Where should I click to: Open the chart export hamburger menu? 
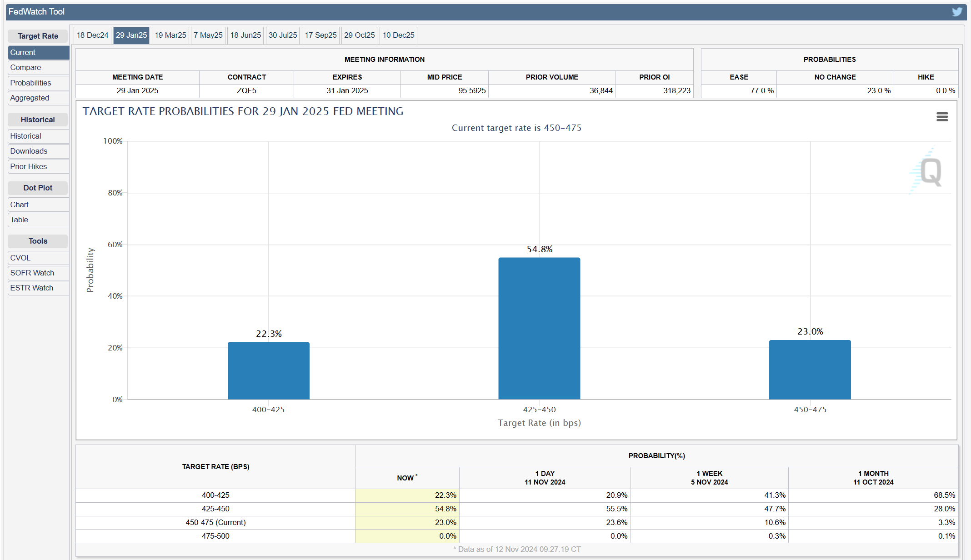pyautogui.click(x=942, y=117)
